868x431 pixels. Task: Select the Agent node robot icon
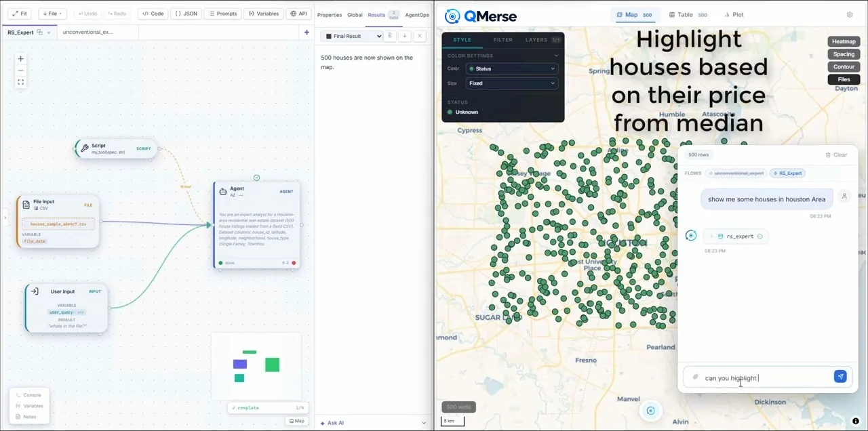click(x=223, y=192)
